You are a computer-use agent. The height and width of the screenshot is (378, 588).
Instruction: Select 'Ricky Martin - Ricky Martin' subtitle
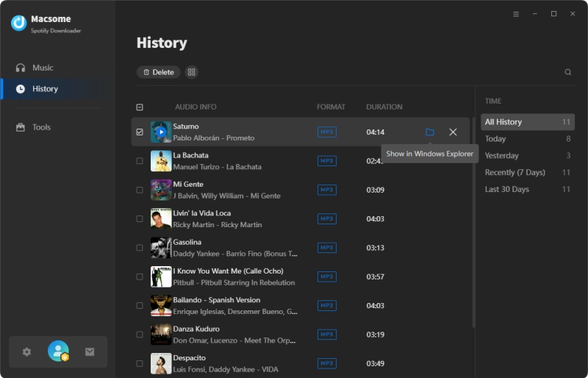pos(218,225)
